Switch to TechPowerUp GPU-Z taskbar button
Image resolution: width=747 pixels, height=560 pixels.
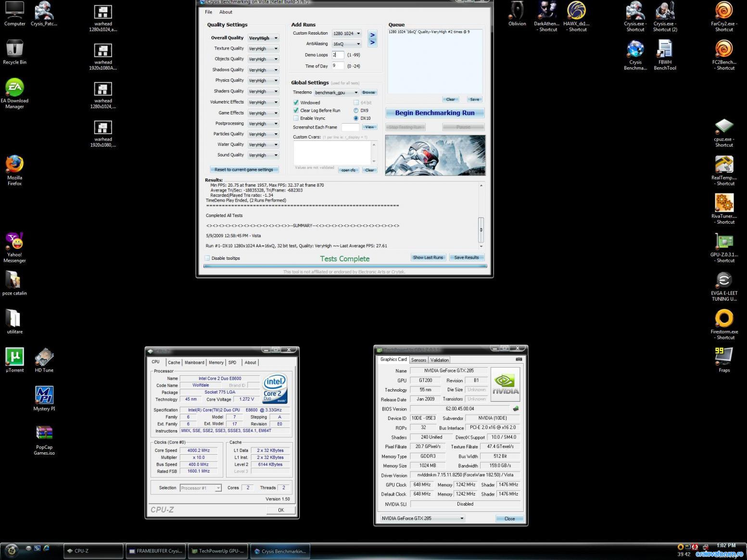(218, 551)
